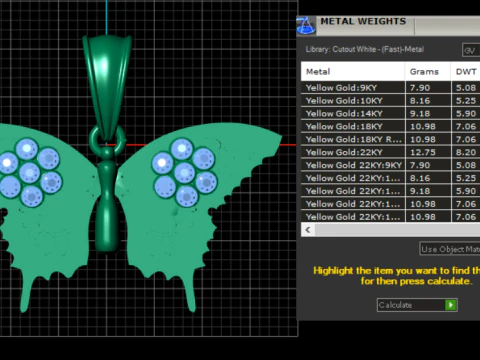480x360 pixels.
Task: Click the 8.20 DWT cell
Action: coord(466,152)
